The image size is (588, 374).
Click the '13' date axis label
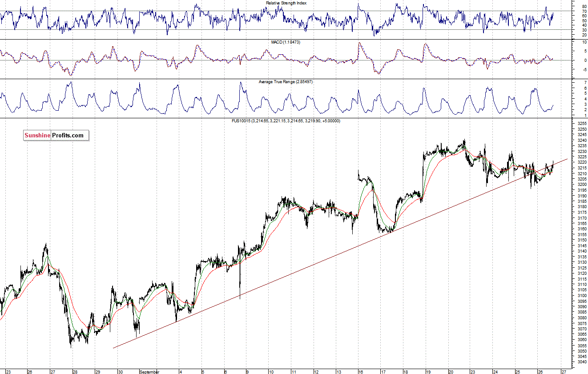point(338,372)
